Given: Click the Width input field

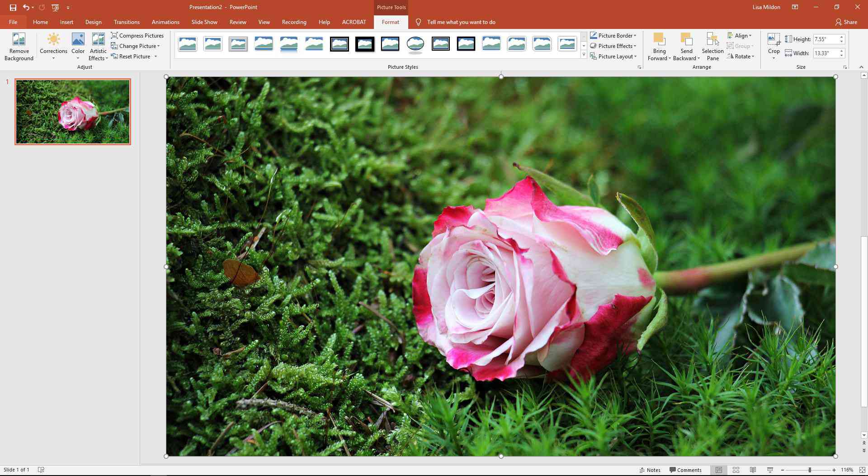Looking at the screenshot, I should 825,53.
